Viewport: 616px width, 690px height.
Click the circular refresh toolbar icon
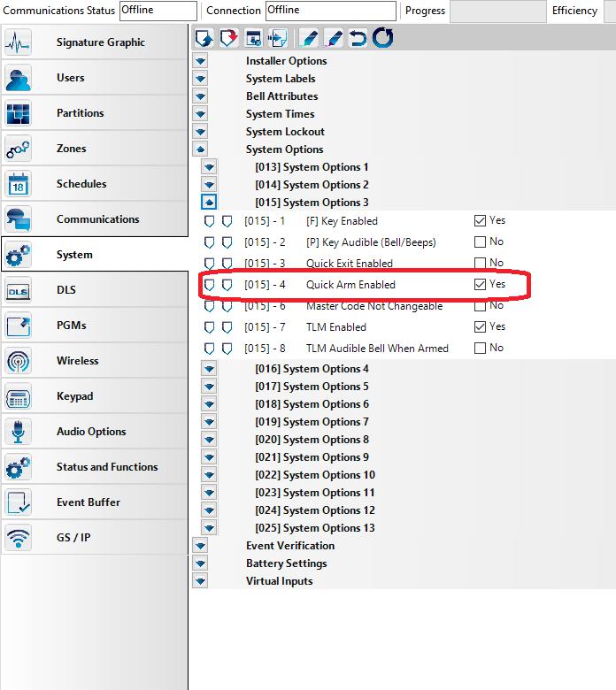pyautogui.click(x=382, y=38)
